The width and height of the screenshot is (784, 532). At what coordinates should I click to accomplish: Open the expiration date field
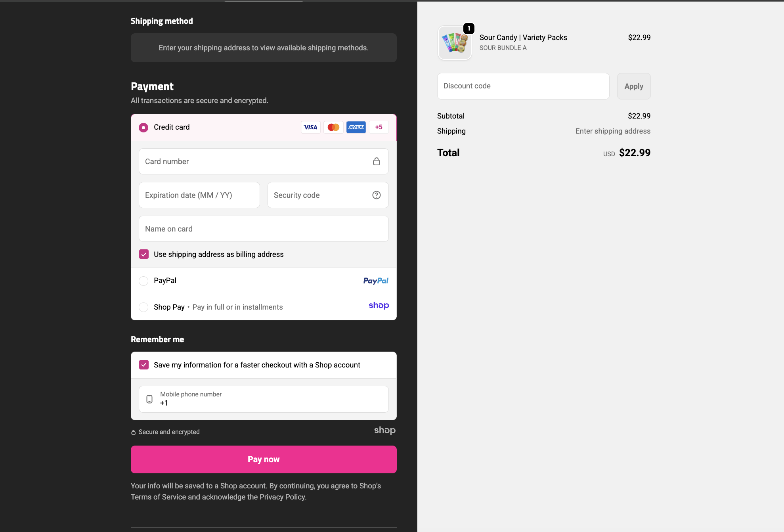click(199, 195)
